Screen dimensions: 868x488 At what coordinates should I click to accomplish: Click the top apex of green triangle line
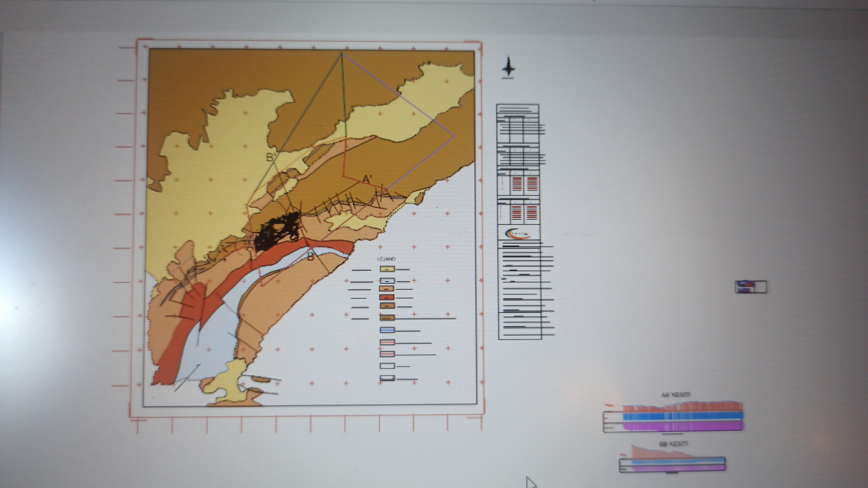pos(342,54)
